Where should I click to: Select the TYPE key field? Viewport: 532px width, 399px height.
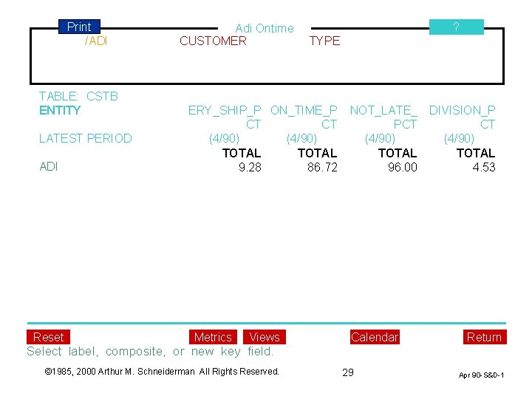click(324, 41)
